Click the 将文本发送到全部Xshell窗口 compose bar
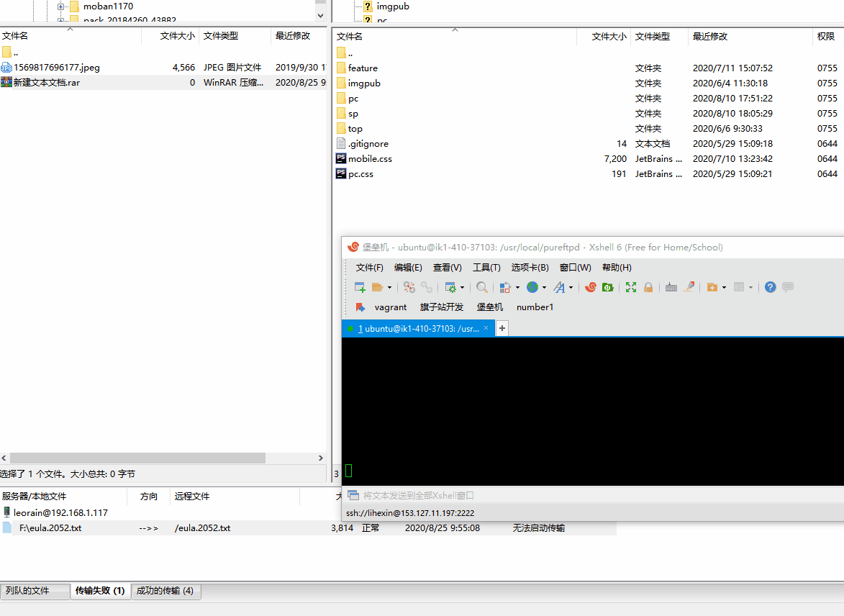Screen dimensions: 844x616 pyautogui.click(x=593, y=495)
